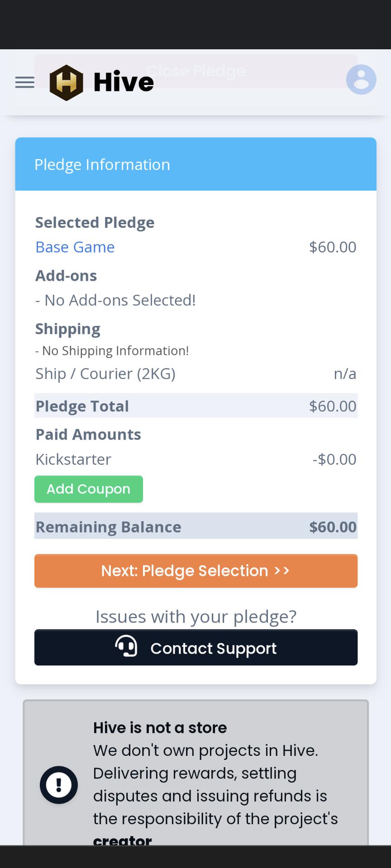This screenshot has width=391, height=868.
Task: Tap the Remaining Balance row
Action: click(196, 526)
